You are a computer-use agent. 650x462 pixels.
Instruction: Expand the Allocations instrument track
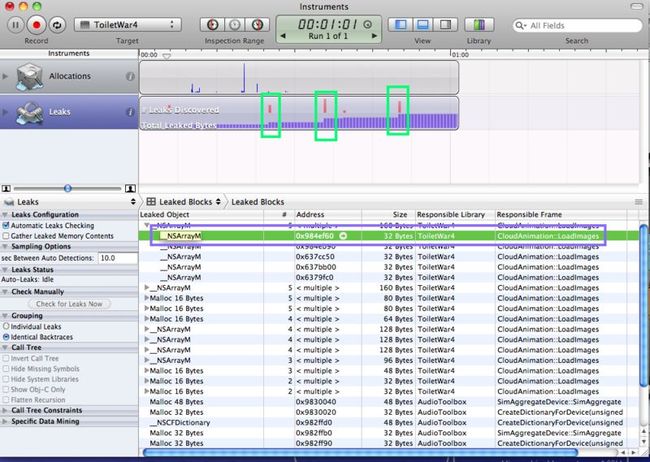5,76
